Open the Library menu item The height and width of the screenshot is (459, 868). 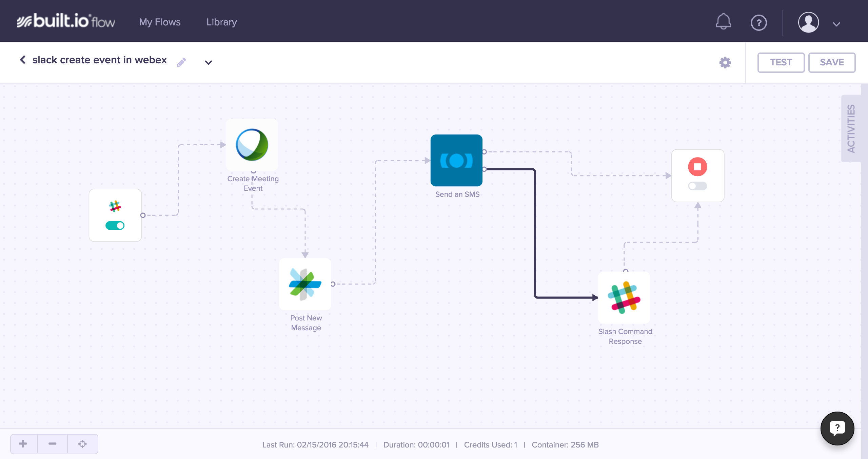coord(221,22)
